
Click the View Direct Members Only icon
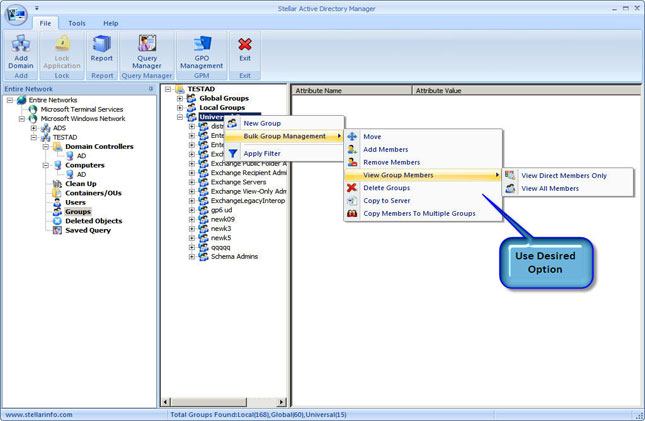click(x=510, y=175)
